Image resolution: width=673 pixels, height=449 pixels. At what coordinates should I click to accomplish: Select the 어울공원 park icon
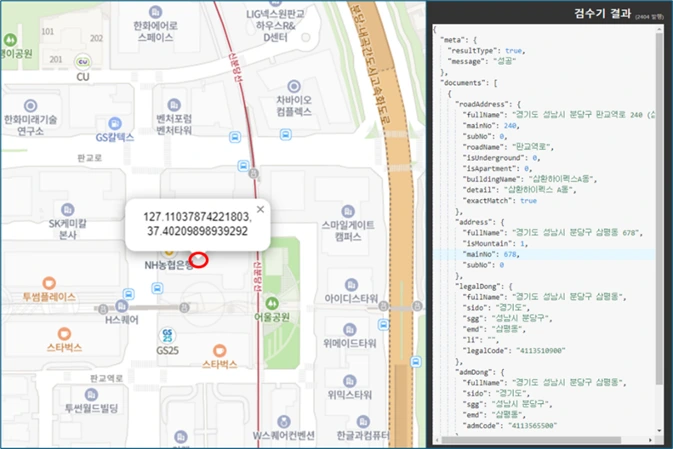[271, 304]
